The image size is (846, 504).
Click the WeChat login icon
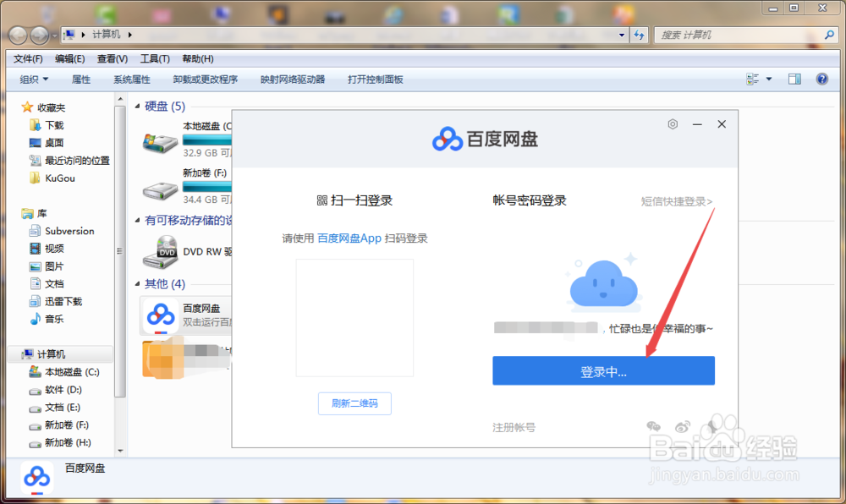pyautogui.click(x=653, y=426)
